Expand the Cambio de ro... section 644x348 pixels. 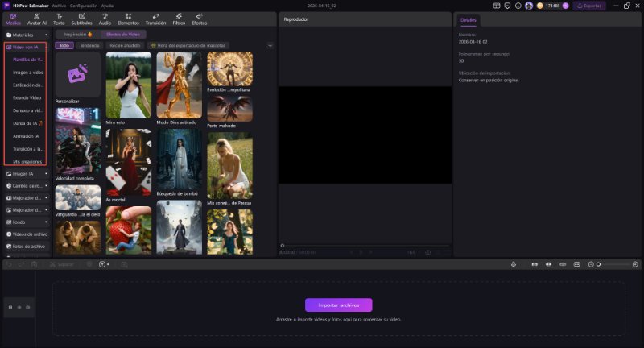[27, 186]
